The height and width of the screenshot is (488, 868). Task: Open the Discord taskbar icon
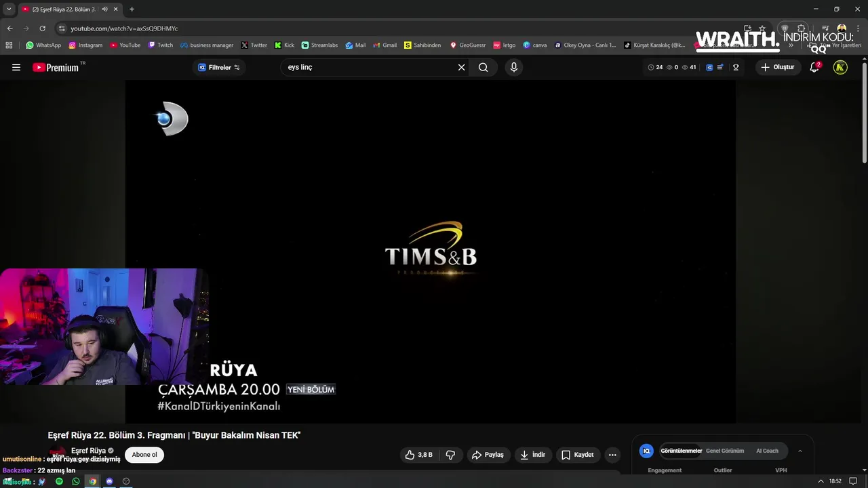click(109, 481)
